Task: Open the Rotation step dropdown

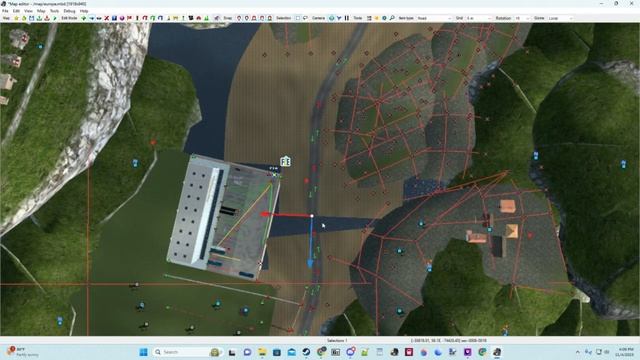Action: [522, 18]
